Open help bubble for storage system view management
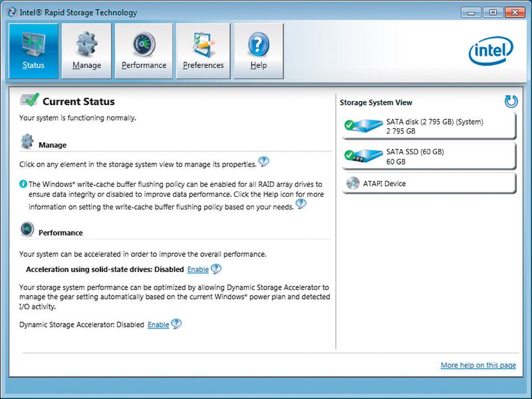The height and width of the screenshot is (399, 532). (x=263, y=162)
